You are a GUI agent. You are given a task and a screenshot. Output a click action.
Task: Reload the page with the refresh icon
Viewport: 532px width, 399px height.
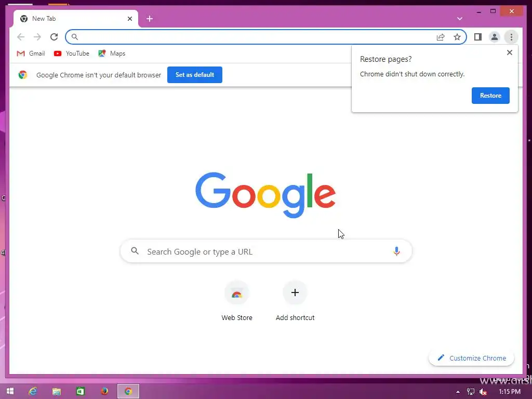[x=54, y=37]
